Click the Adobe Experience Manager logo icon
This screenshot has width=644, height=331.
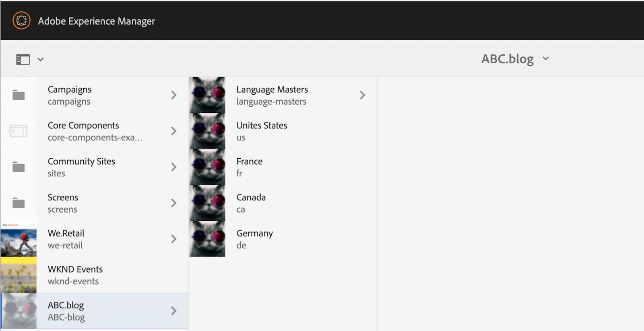tap(21, 21)
